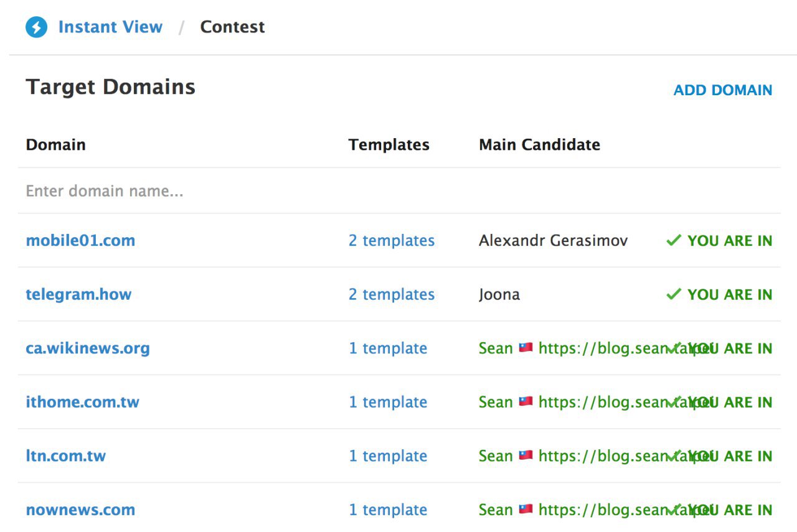This screenshot has width=797, height=532.
Task: Click the Instant View lightning bolt logo
Action: coord(36,27)
